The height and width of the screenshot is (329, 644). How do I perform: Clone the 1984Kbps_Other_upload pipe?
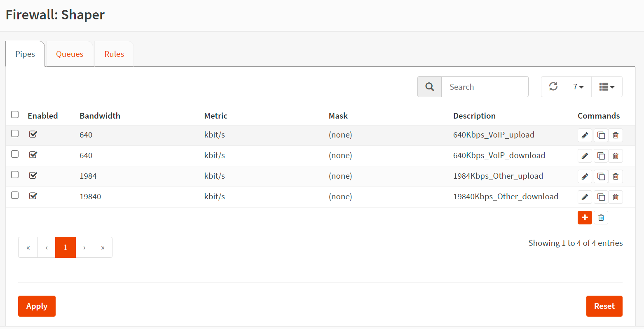tap(601, 176)
